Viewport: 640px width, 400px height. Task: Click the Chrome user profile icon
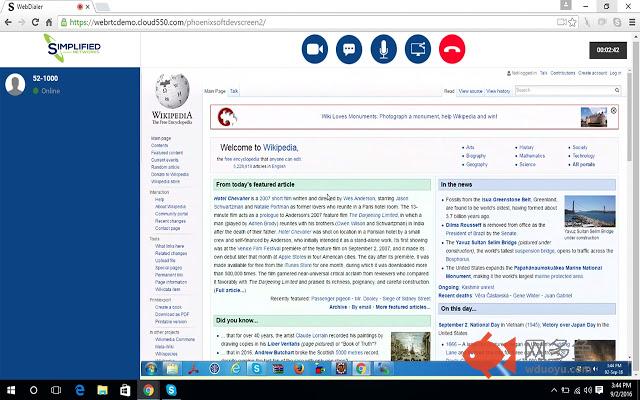coord(566,5)
